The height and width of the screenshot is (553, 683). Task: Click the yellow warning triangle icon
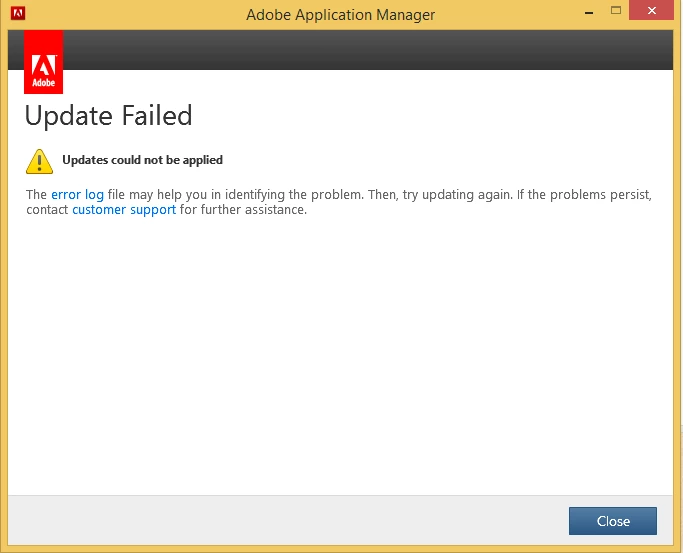click(39, 160)
